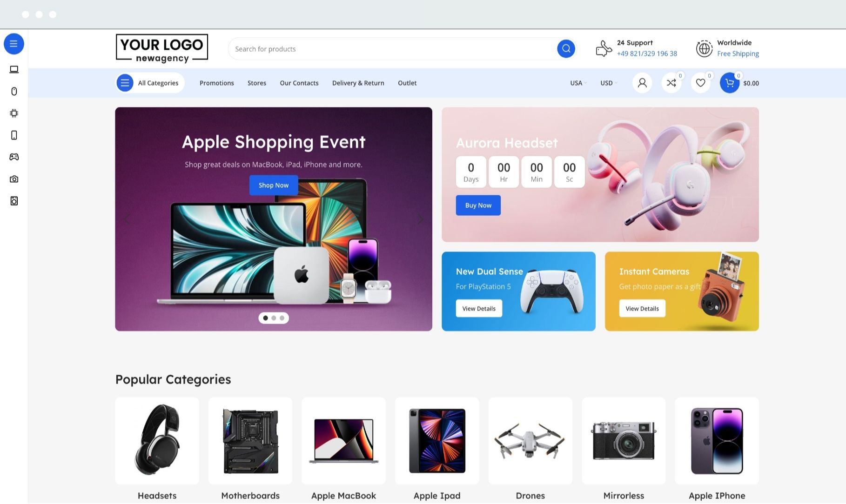
Task: Expand the USA country dropdown
Action: [x=578, y=83]
